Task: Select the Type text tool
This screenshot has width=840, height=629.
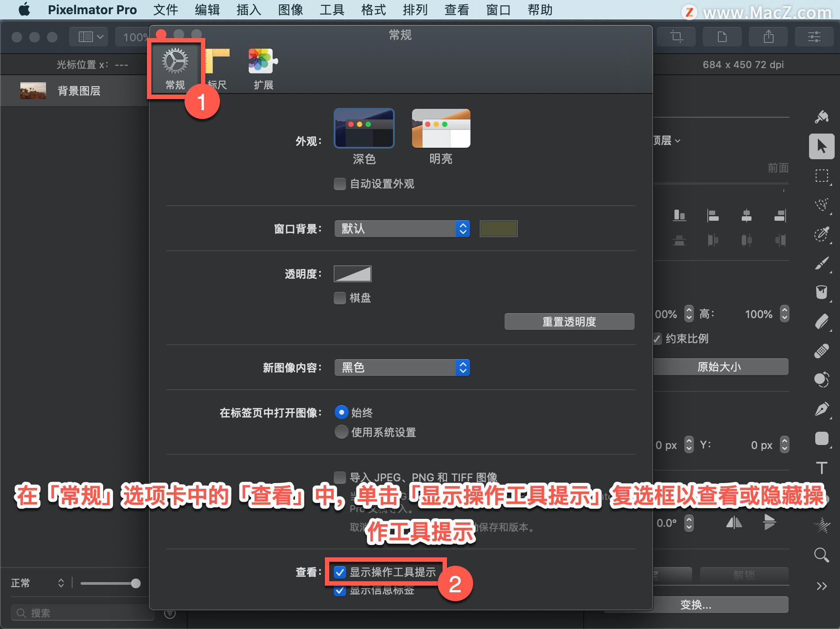Action: tap(822, 468)
